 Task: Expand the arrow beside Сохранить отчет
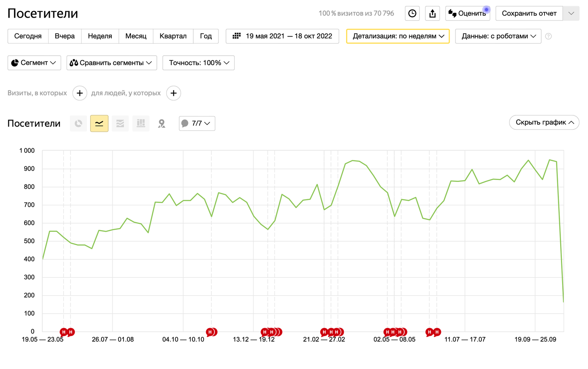point(571,13)
